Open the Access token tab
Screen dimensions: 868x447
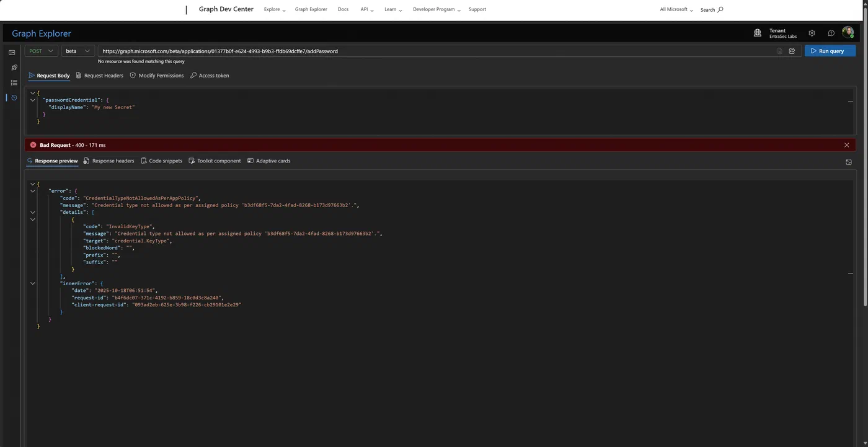click(x=209, y=76)
